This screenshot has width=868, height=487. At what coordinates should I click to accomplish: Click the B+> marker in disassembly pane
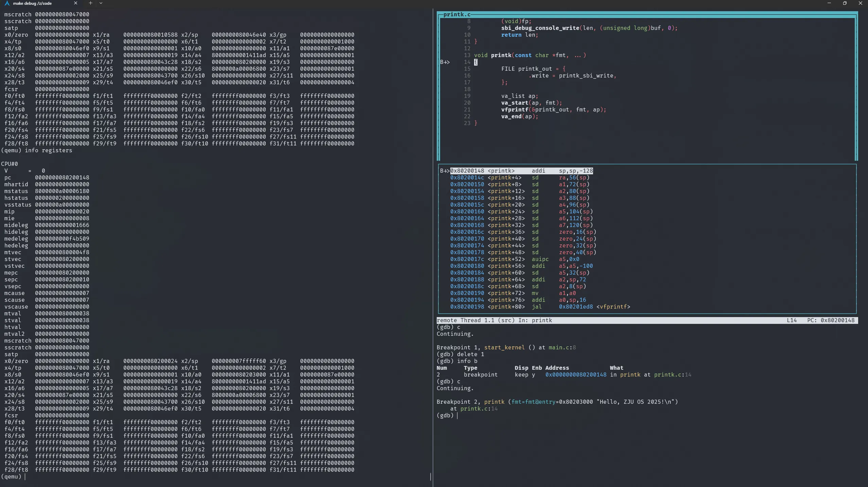click(445, 171)
